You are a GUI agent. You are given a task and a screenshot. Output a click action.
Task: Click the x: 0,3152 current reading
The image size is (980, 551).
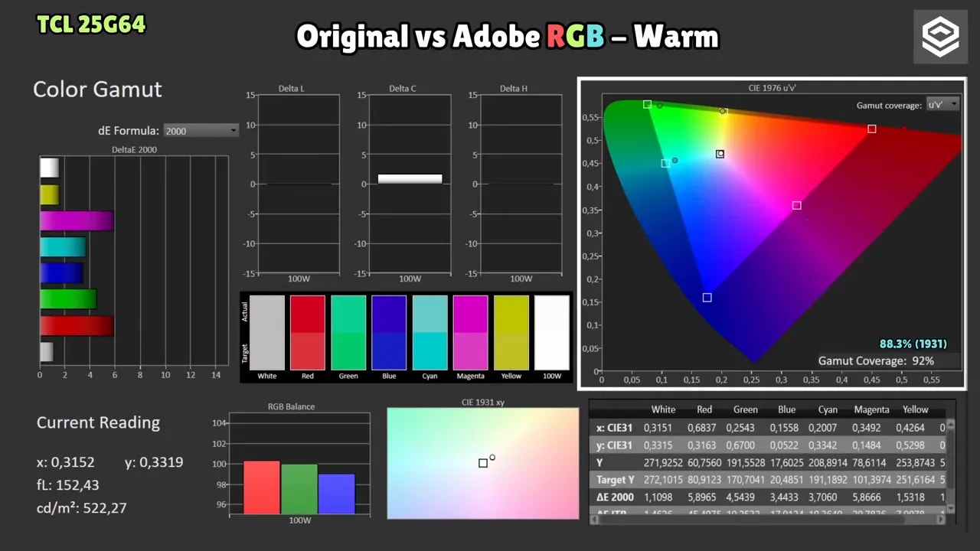65,462
